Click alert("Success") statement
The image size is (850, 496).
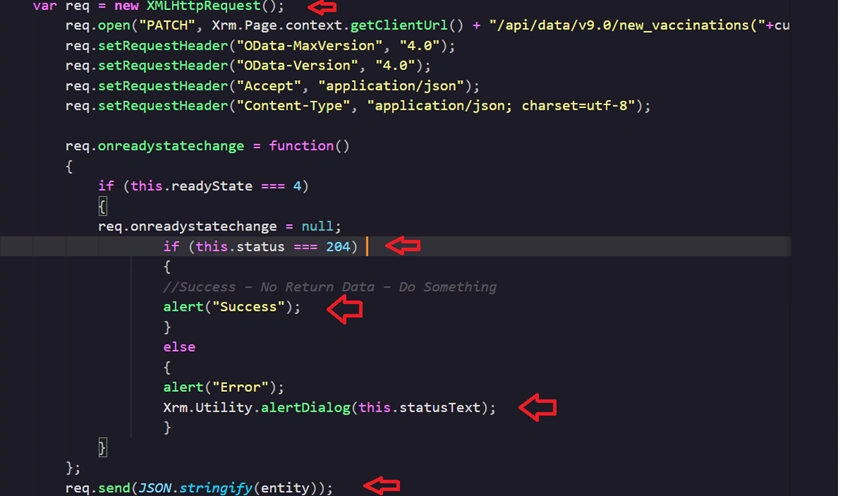pos(231,307)
